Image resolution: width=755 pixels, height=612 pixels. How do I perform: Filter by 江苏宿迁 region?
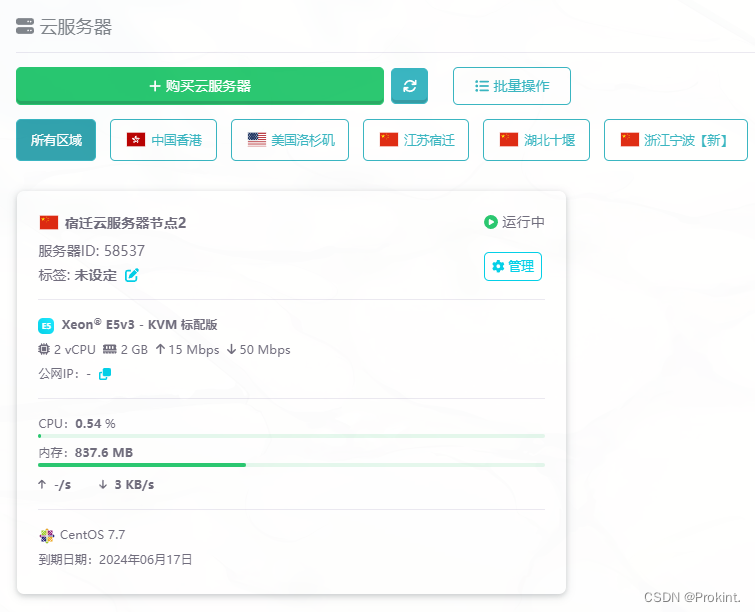[416, 140]
